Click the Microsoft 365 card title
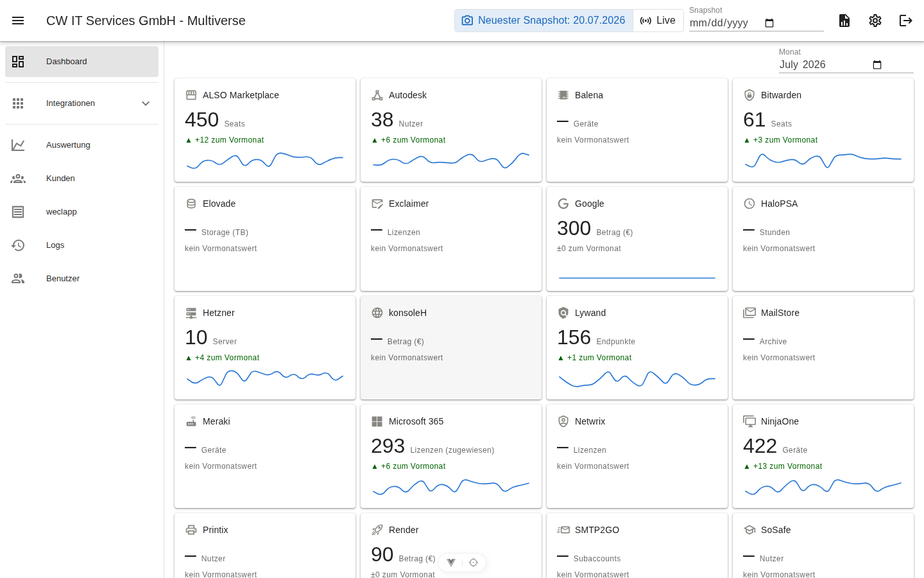This screenshot has width=924, height=578. pos(416,421)
